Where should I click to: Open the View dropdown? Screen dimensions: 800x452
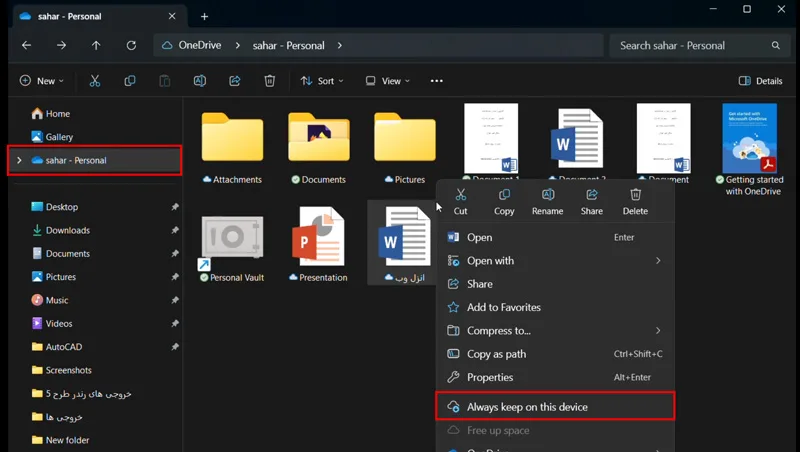click(388, 81)
